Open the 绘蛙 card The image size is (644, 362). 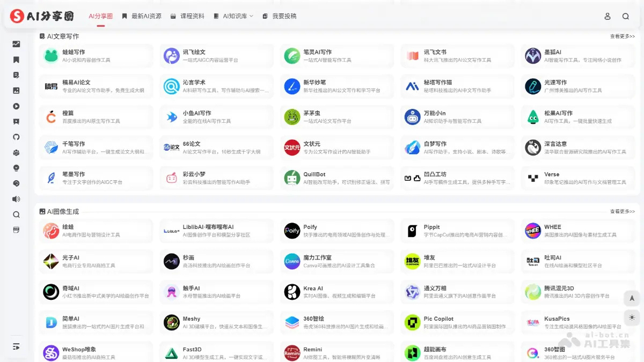click(96, 231)
